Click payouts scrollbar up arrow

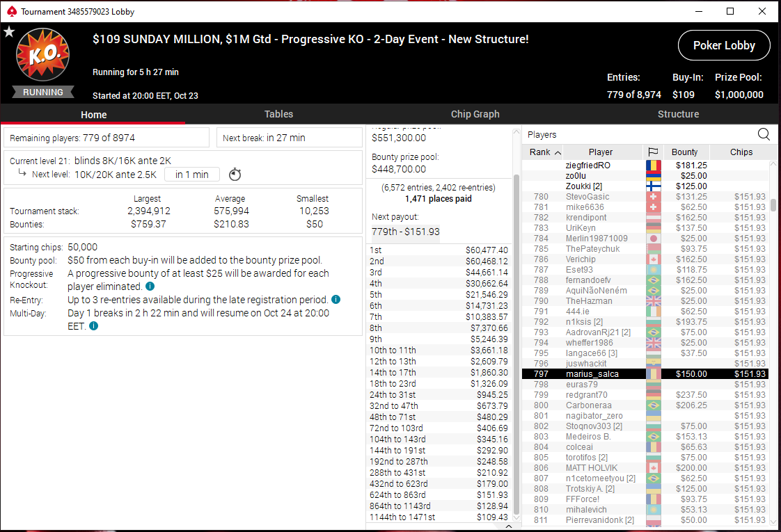coord(516,132)
